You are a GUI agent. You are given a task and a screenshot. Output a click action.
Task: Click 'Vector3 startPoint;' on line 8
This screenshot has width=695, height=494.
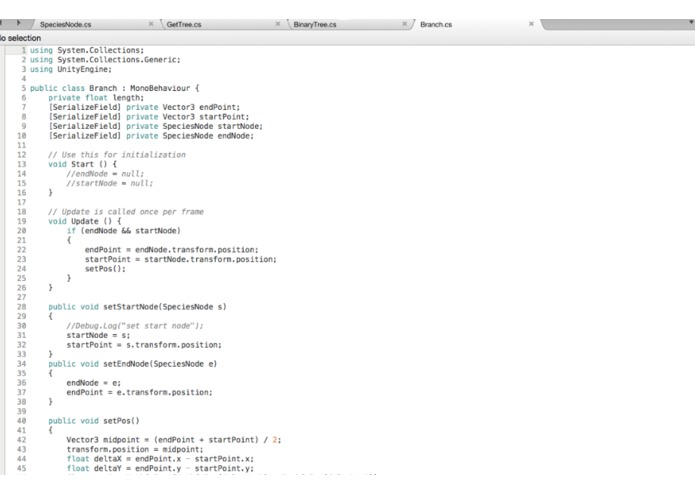[206, 117]
